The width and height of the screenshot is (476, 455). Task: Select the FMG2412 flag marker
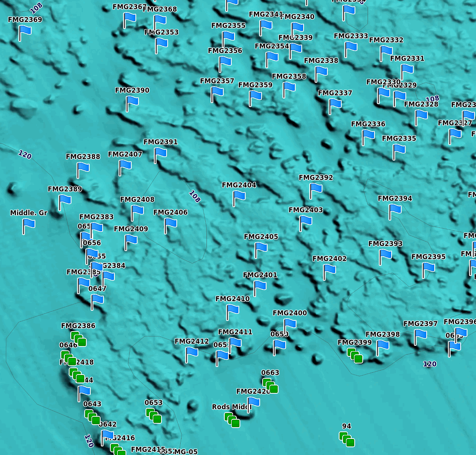[x=192, y=355]
